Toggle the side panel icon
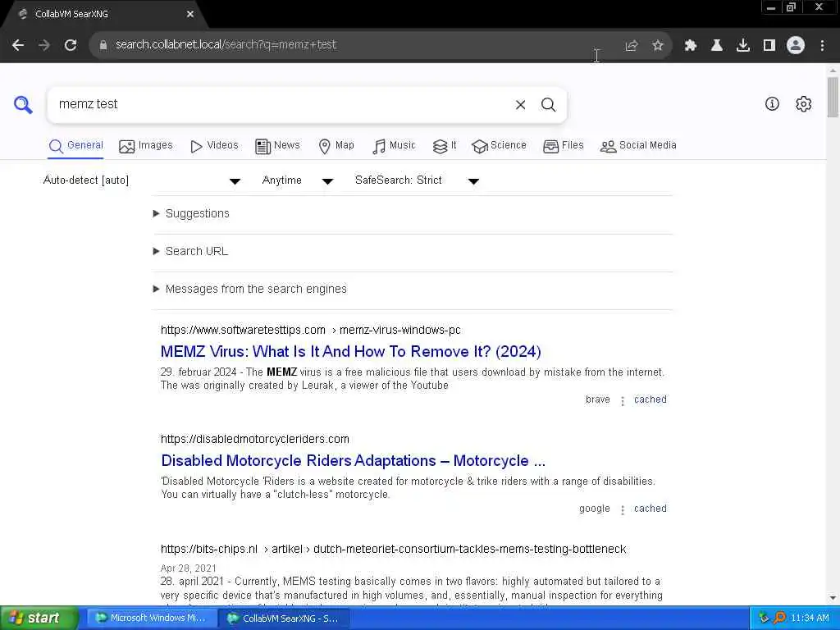 tap(769, 46)
